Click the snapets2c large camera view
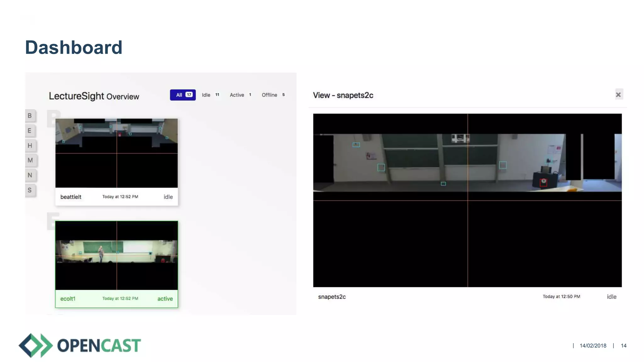The width and height of the screenshot is (644, 362). [467, 200]
